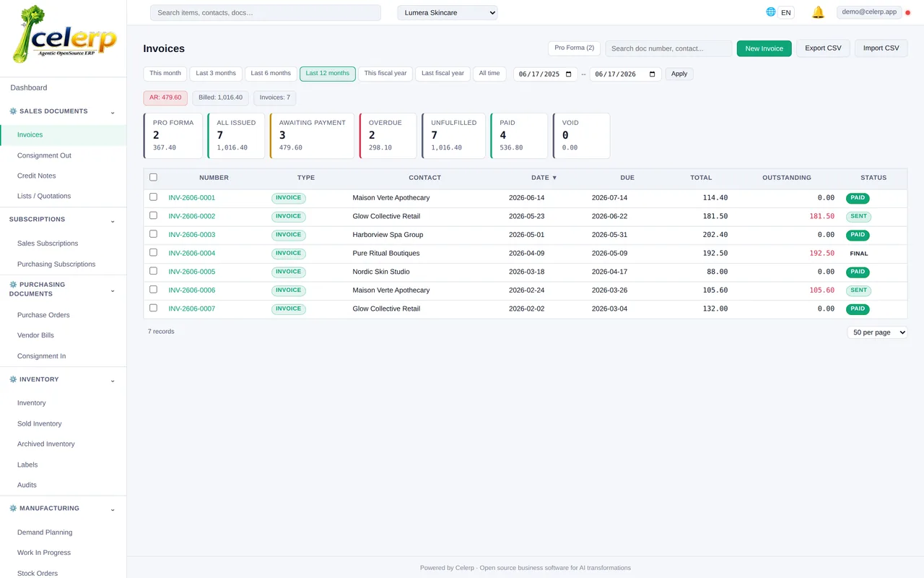This screenshot has height=578, width=924.
Task: Open the Lumera Skincare company dropdown
Action: point(448,13)
